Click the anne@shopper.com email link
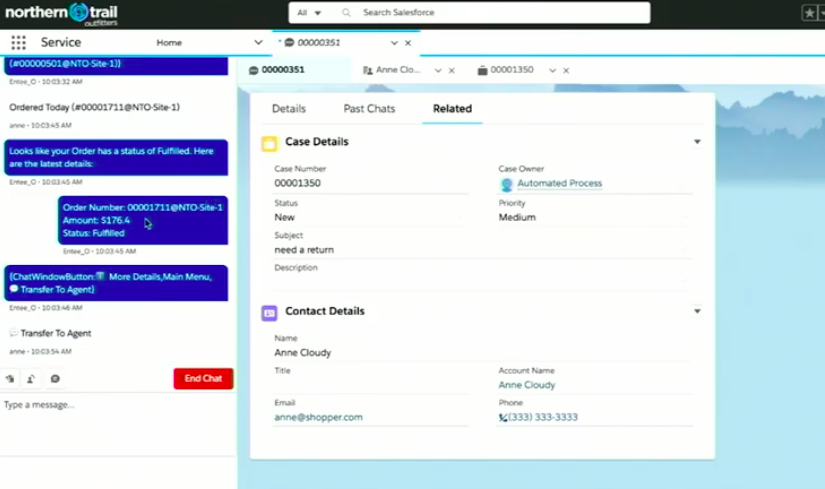Screen dimensions: 825x489 point(318,417)
